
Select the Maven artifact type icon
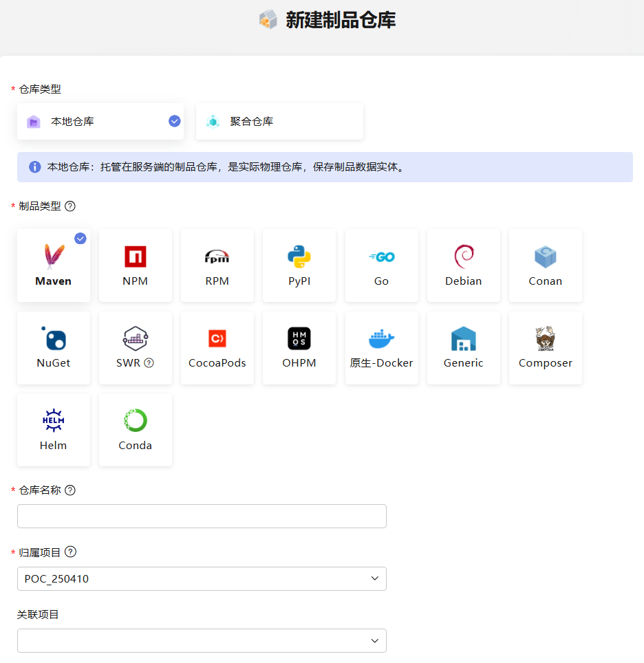click(54, 257)
